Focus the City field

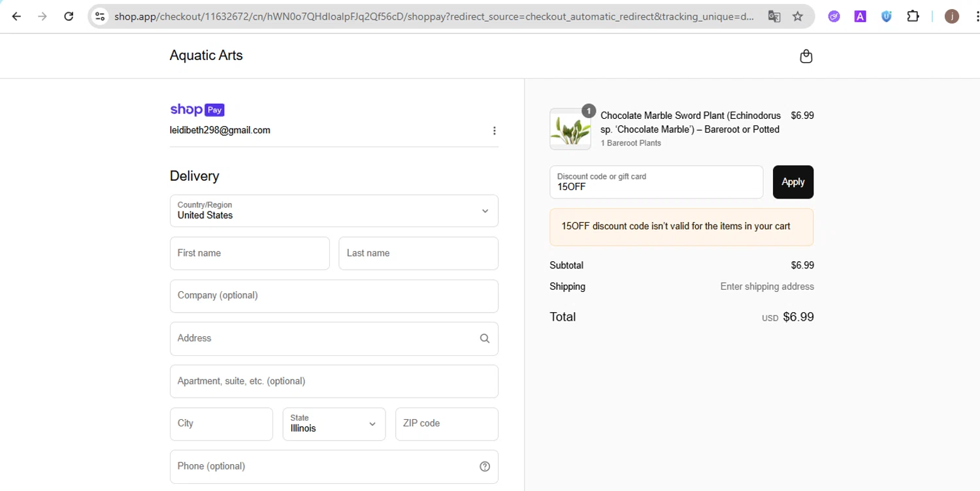221,424
